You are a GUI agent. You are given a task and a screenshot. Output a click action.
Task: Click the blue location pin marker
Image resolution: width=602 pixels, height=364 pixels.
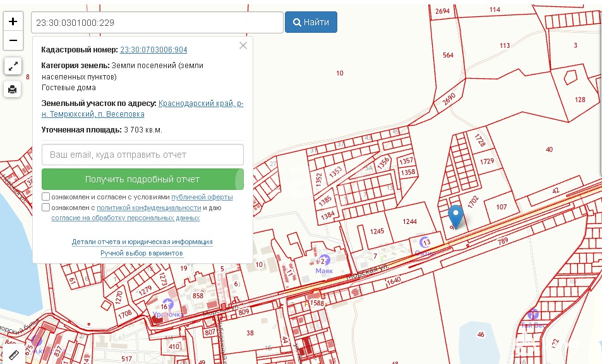point(455,216)
